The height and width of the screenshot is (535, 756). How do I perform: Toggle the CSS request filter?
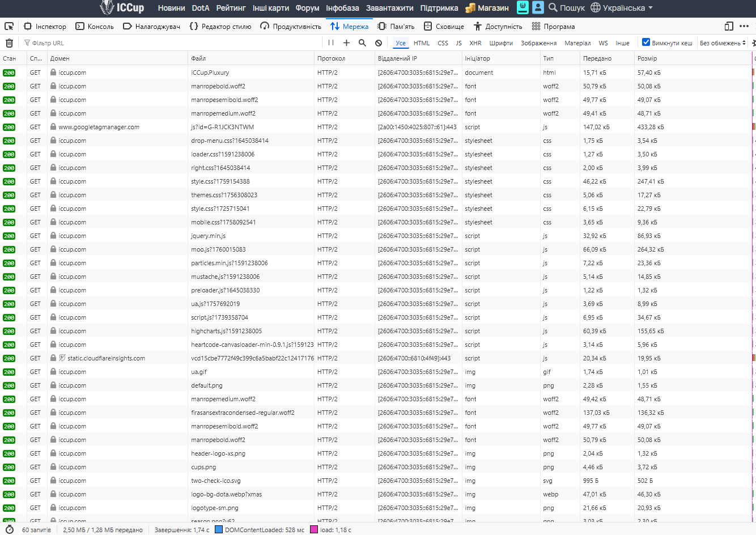(x=443, y=43)
